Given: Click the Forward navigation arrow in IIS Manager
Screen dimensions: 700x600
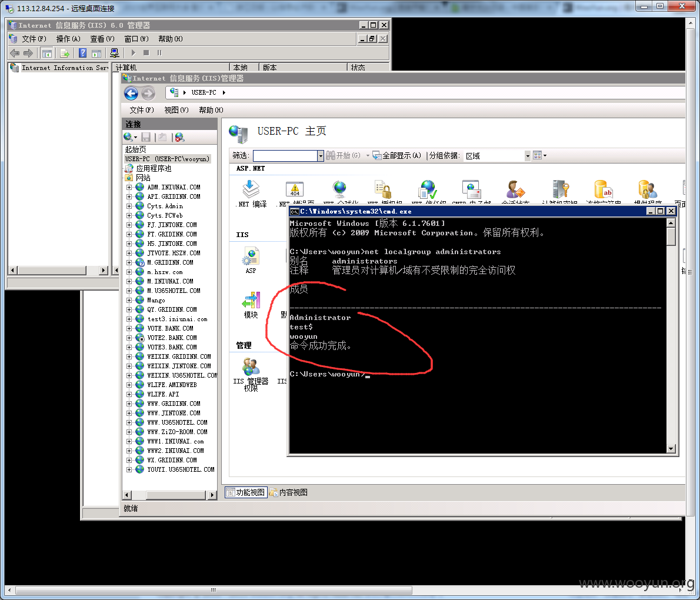Looking at the screenshot, I should [x=148, y=94].
